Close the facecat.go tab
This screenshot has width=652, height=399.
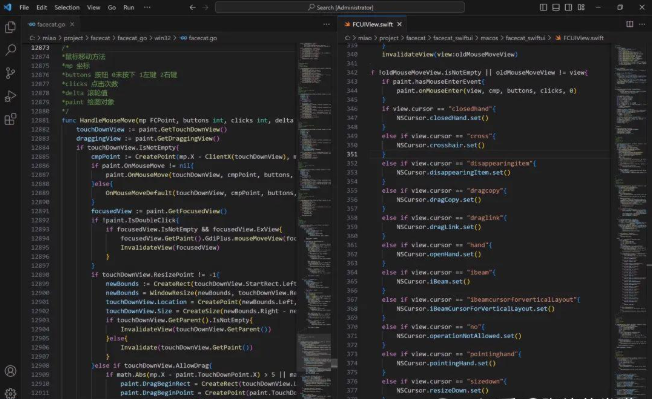pyautogui.click(x=72, y=24)
